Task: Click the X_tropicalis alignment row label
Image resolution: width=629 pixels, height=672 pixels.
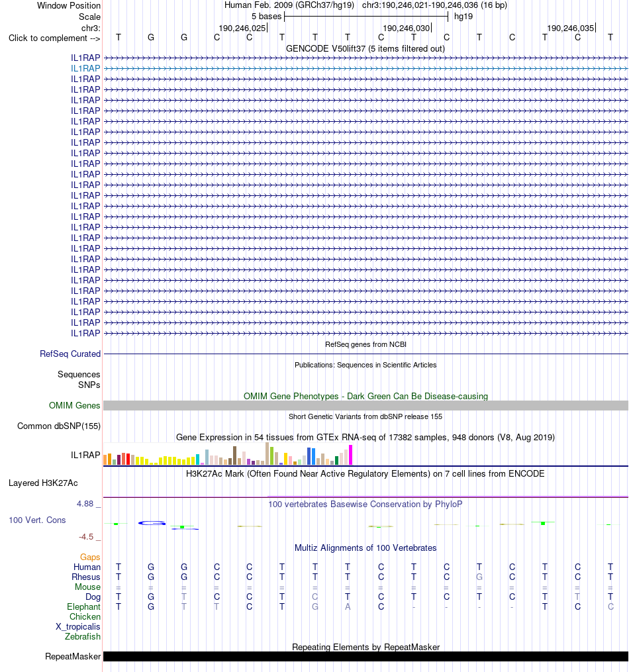Action: tap(78, 626)
